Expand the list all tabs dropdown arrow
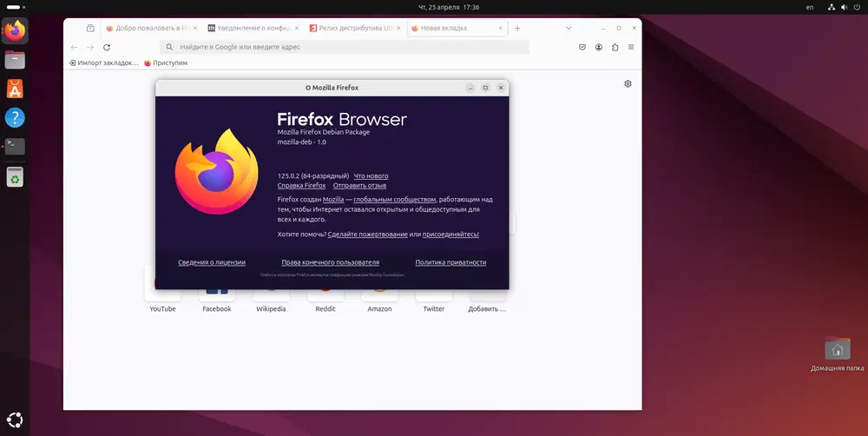Screen dimensions: 868x436 pos(569,29)
